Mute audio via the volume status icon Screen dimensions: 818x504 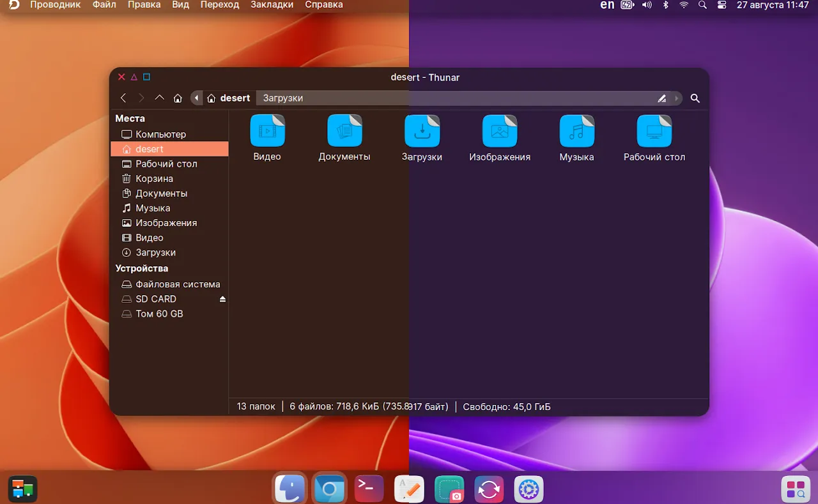(x=646, y=5)
